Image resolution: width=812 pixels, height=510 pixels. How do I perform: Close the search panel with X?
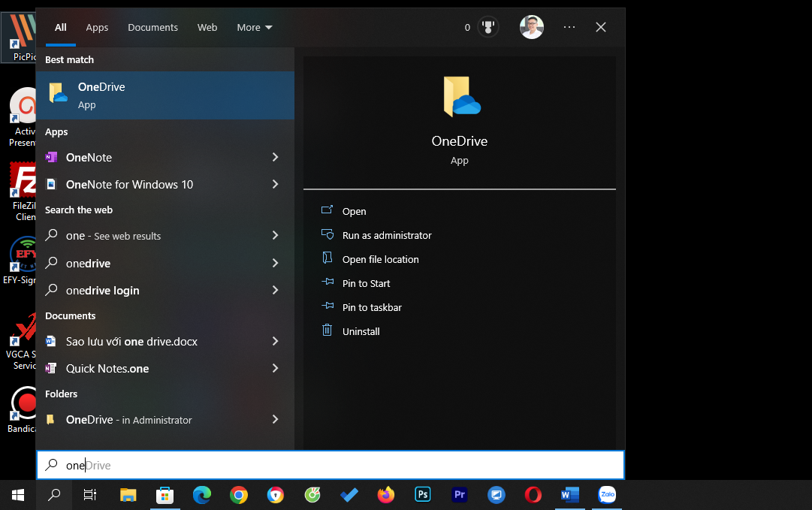(601, 27)
